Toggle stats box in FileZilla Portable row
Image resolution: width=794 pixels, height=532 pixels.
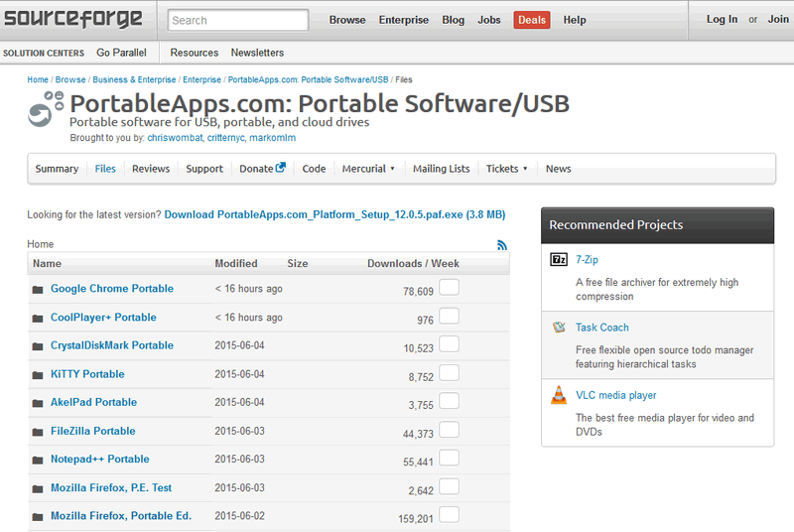(x=450, y=429)
